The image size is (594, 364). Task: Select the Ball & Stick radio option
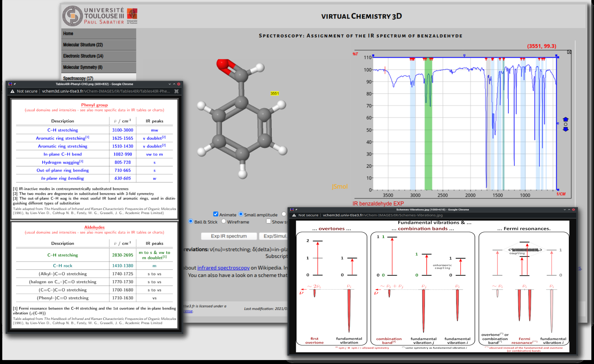(191, 221)
